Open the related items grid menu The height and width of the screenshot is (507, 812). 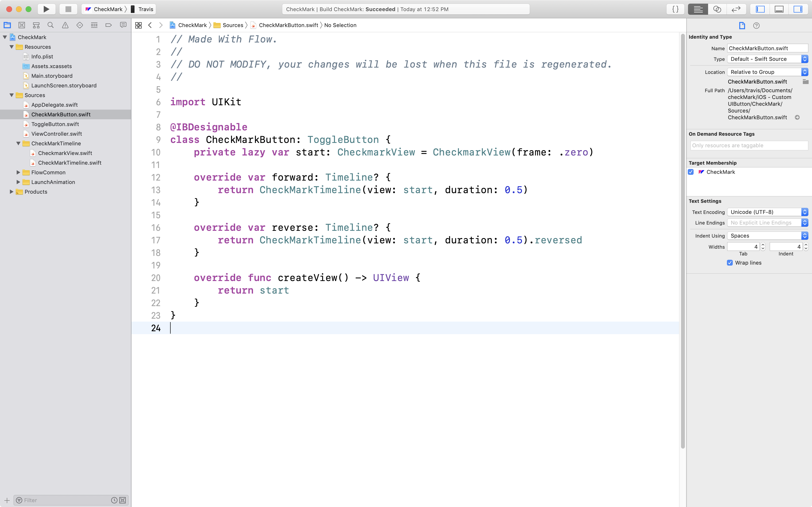[x=138, y=25]
